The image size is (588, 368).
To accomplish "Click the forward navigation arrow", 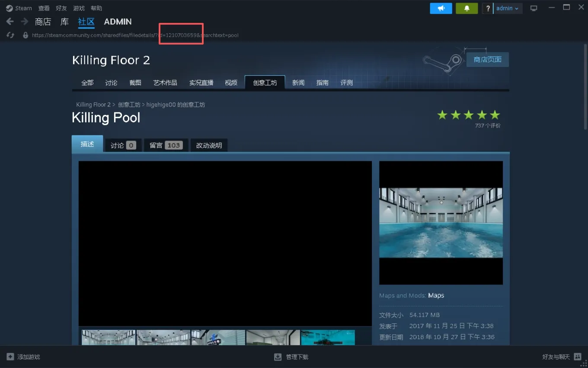I will [24, 22].
